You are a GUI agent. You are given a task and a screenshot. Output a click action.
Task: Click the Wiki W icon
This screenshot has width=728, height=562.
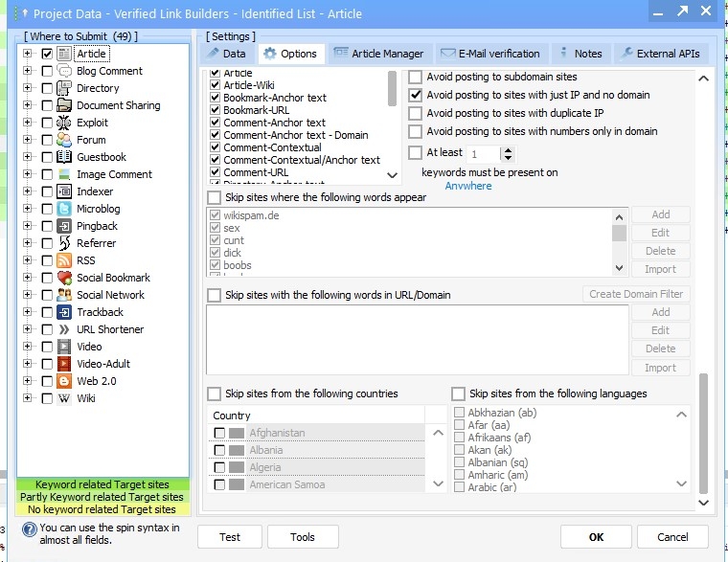coord(64,398)
